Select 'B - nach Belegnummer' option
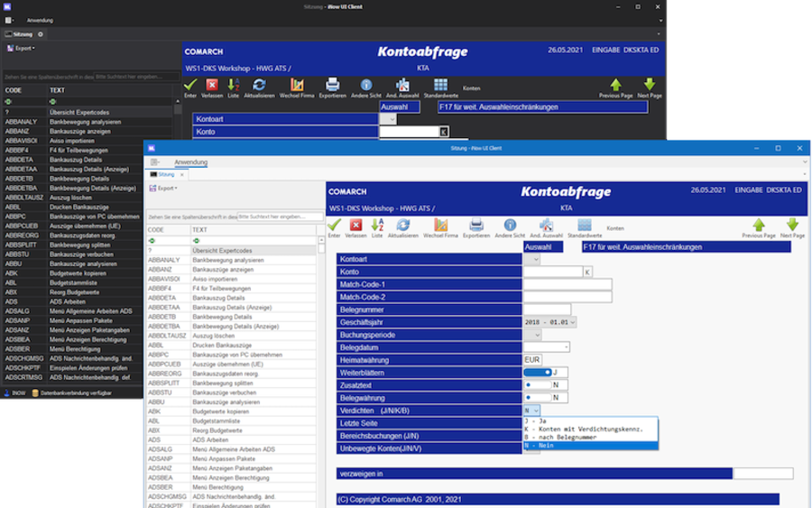The height and width of the screenshot is (508, 812). [x=590, y=438]
